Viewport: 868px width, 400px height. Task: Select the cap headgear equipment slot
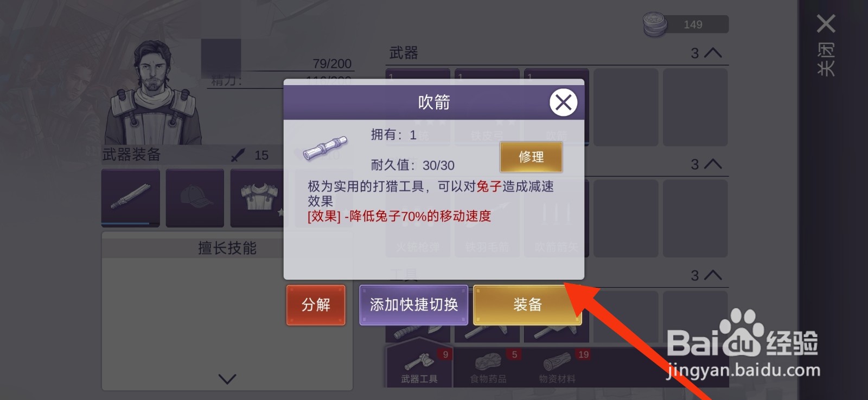195,198
